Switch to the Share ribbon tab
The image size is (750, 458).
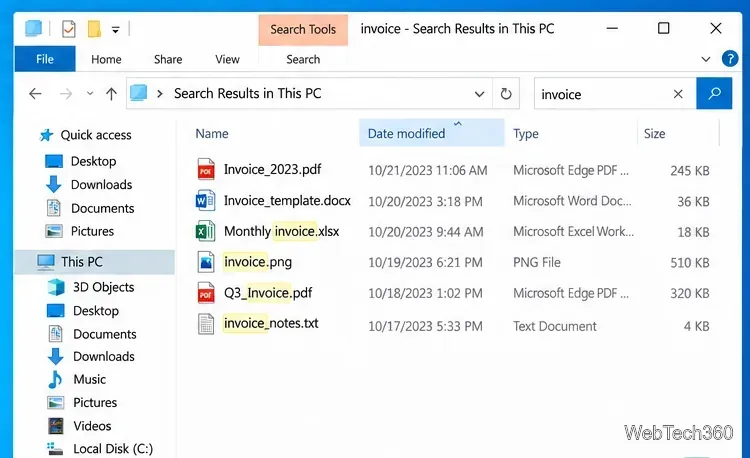tap(168, 59)
